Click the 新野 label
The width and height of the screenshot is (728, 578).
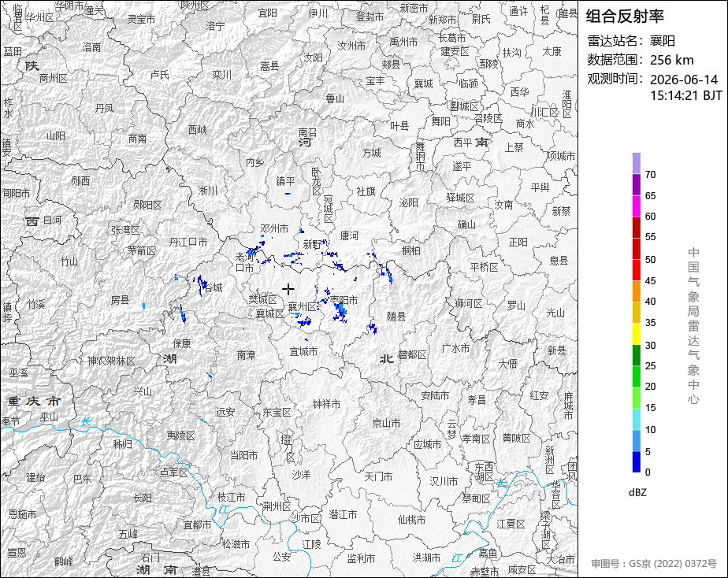point(313,244)
